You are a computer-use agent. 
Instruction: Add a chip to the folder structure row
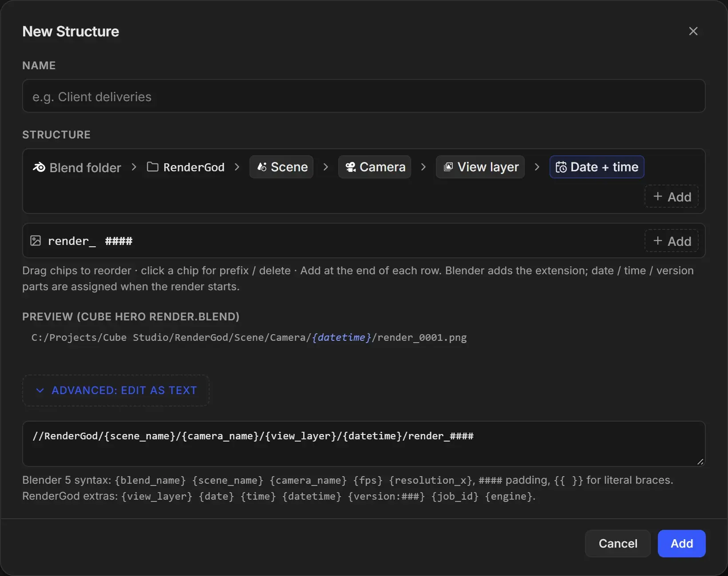tap(672, 196)
